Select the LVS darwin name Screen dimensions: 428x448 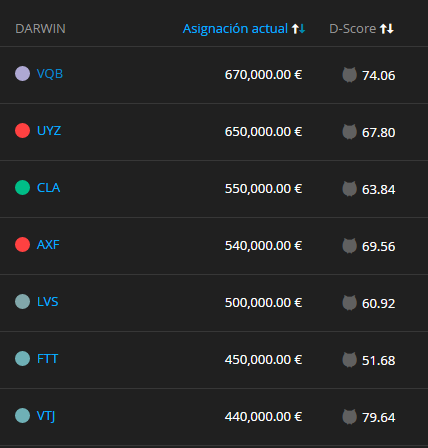point(48,302)
